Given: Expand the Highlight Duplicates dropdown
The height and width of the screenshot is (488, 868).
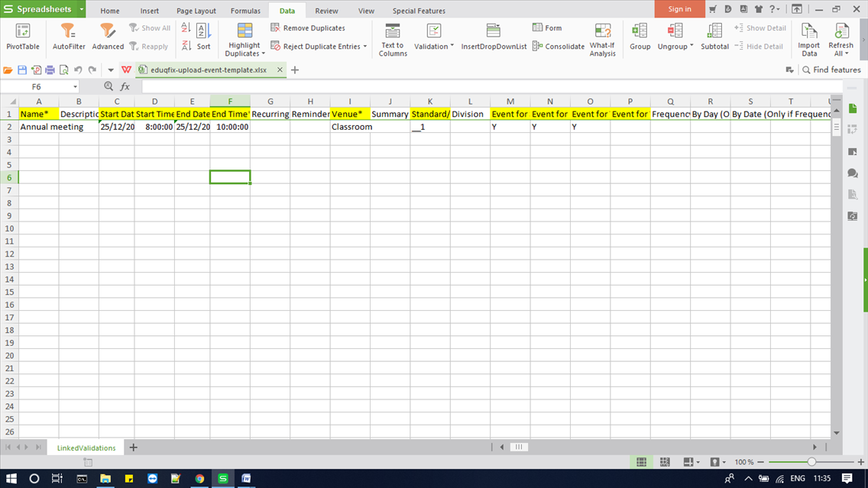Looking at the screenshot, I should click(264, 53).
